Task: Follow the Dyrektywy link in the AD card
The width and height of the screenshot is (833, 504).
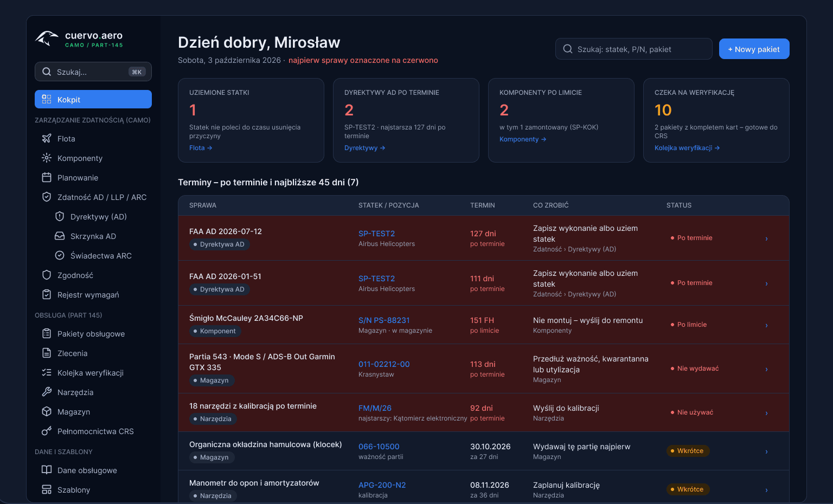Action: tap(364, 148)
